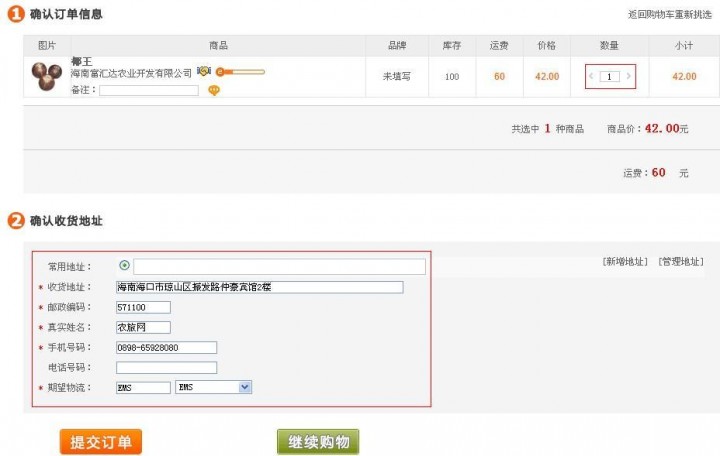The height and width of the screenshot is (456, 720).
Task: Click the 邮政编码 postal code field
Action: pos(143,307)
